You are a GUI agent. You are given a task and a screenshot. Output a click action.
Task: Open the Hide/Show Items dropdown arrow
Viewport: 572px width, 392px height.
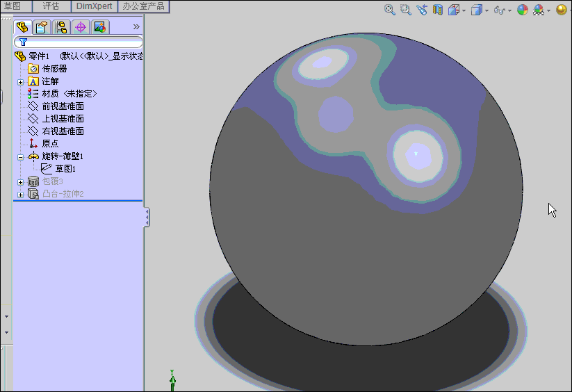[509, 10]
